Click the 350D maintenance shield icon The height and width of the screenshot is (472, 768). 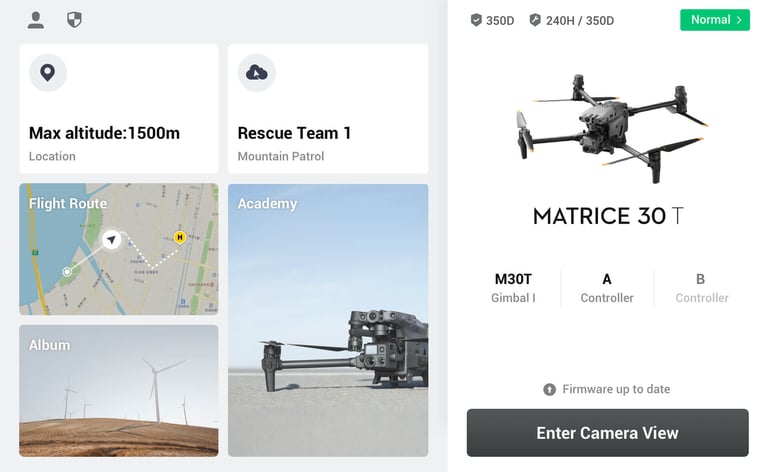tap(476, 20)
